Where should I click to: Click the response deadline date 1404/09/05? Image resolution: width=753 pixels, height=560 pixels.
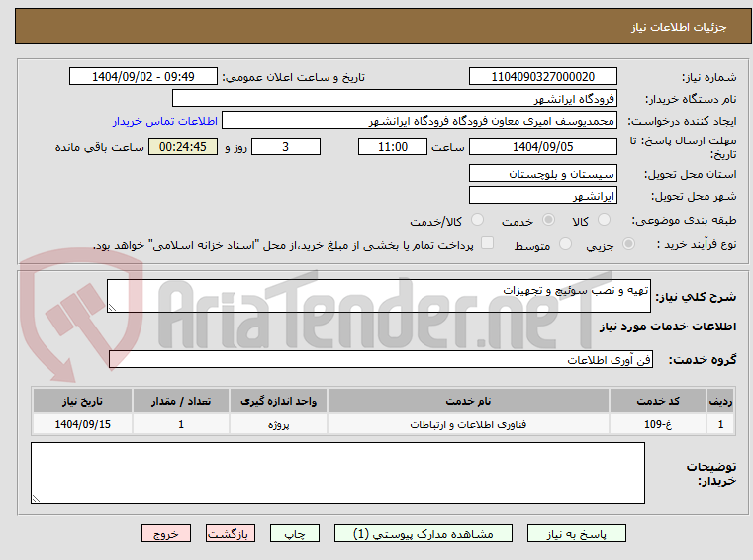coord(543,147)
